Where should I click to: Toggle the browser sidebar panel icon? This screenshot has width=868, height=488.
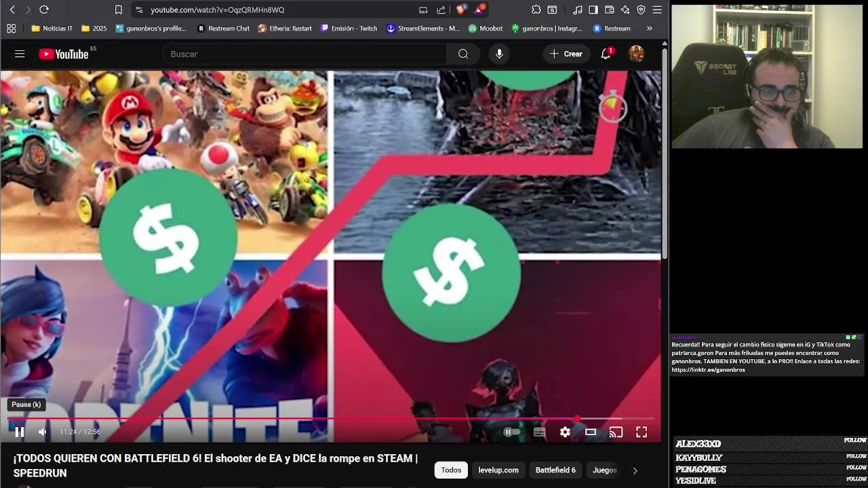point(593,9)
